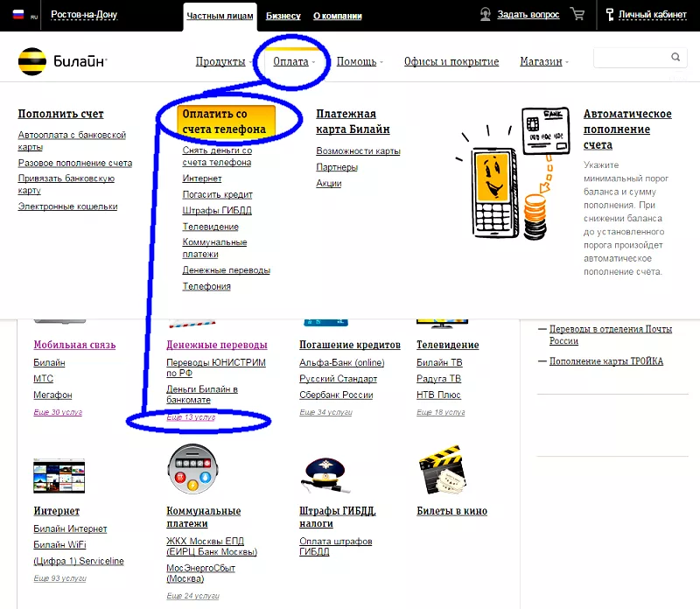Click the police cap icon above Штрафы ГИБДД
Image resolution: width=700 pixels, height=609 pixels.
[x=325, y=475]
